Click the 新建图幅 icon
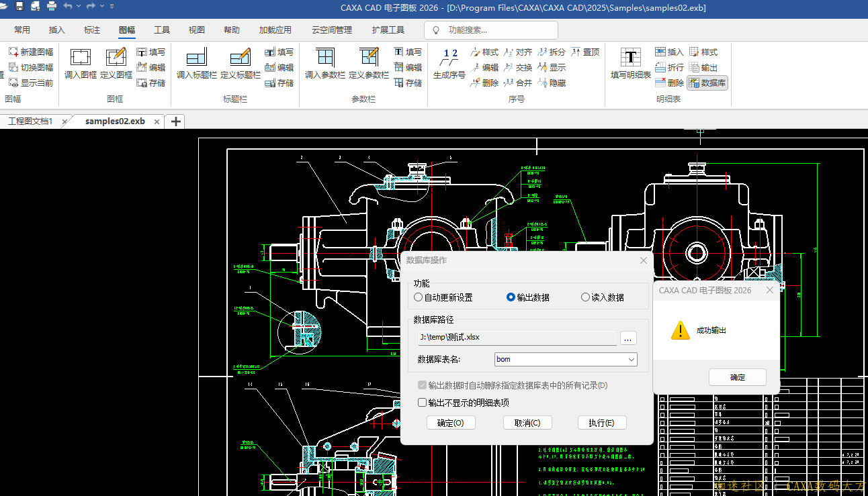Image resolution: width=868 pixels, height=496 pixels. point(31,52)
